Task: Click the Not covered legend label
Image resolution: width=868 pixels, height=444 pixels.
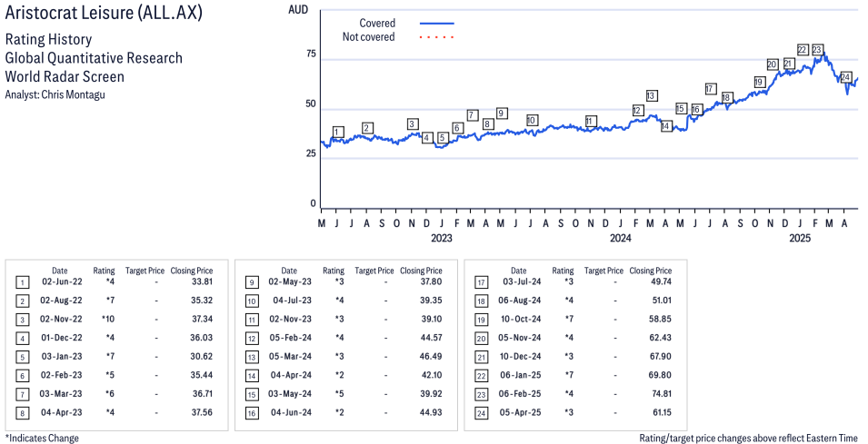Action: point(368,37)
